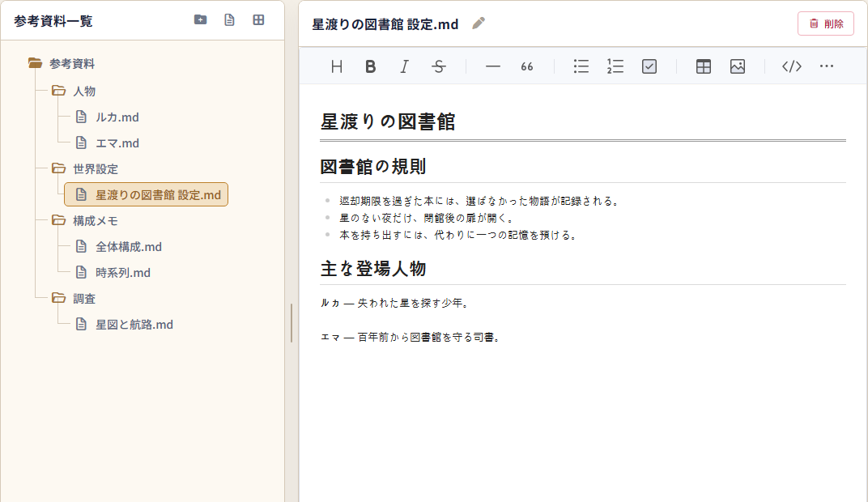Insert a code block
This screenshot has height=502, width=868.
click(x=792, y=66)
